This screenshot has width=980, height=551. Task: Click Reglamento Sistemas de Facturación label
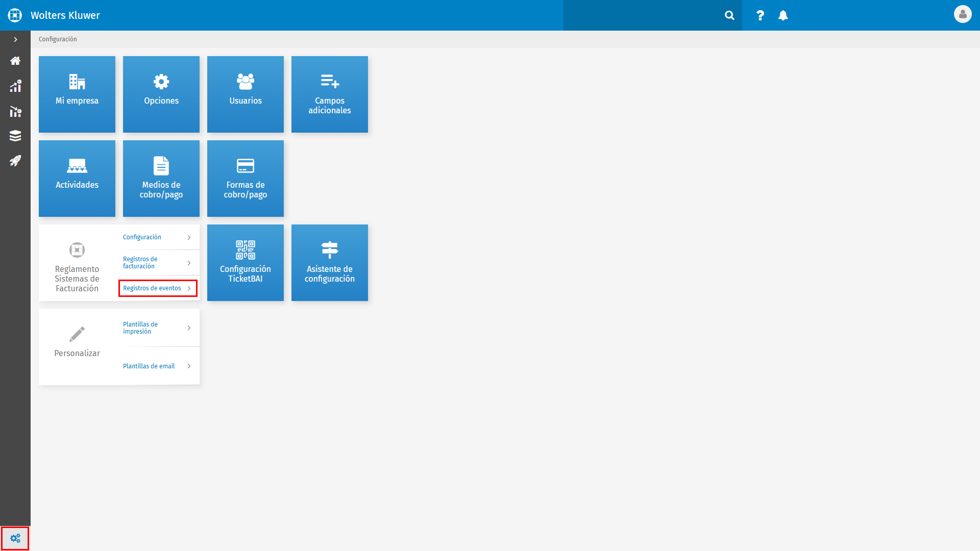(x=77, y=279)
